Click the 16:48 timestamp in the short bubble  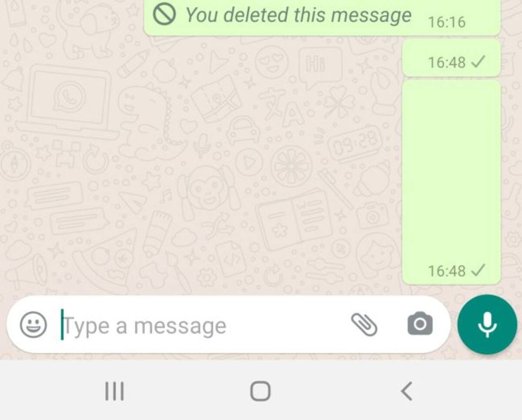(446, 63)
